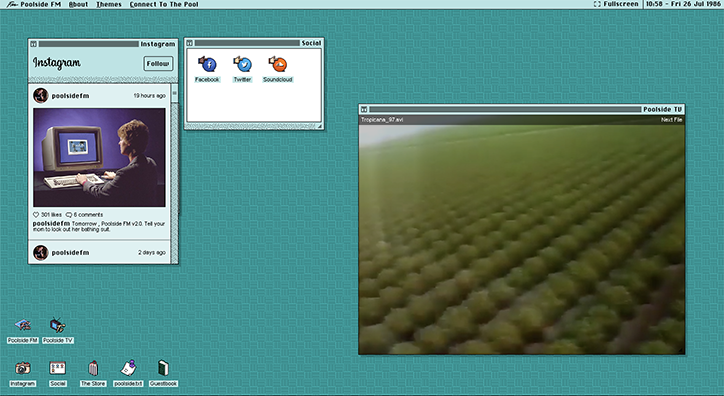Click the Tropicana_97.avi file name

coord(382,120)
